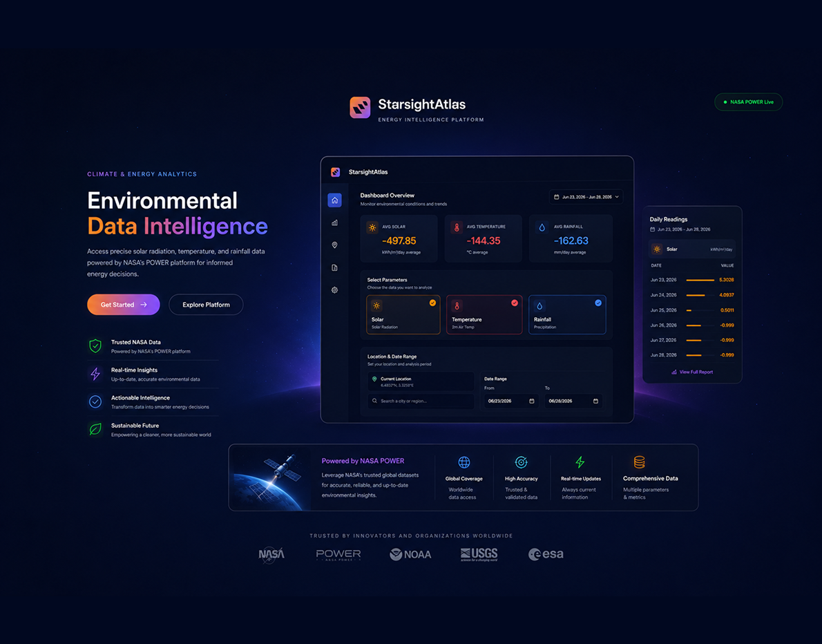
Task: Open calendar icon in the From date field
Action: pos(532,401)
